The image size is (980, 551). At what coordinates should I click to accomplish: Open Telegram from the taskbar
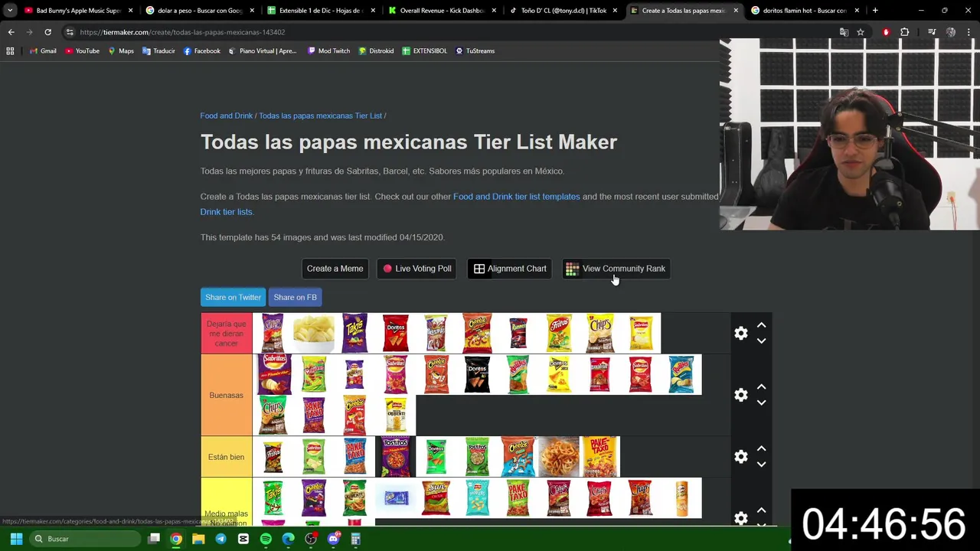221,539
